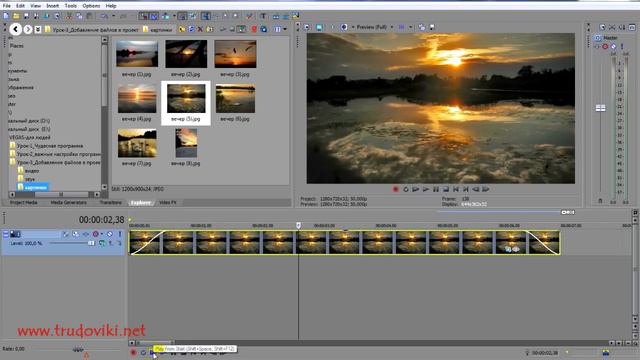The height and width of the screenshot is (360, 640).
Task: Go forward in the Explorer folder history
Action: 27,29
